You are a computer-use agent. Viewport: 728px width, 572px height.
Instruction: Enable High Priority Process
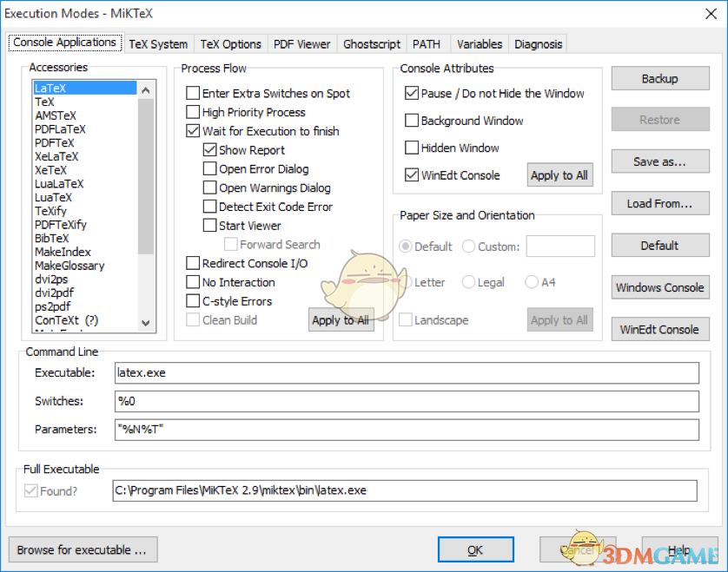pos(193,112)
